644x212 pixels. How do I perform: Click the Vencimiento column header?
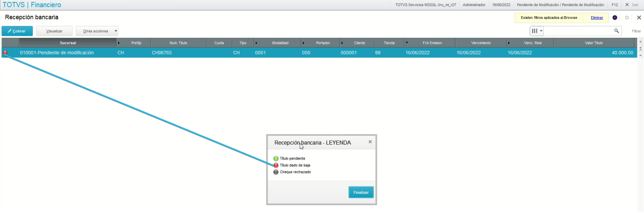point(481,43)
